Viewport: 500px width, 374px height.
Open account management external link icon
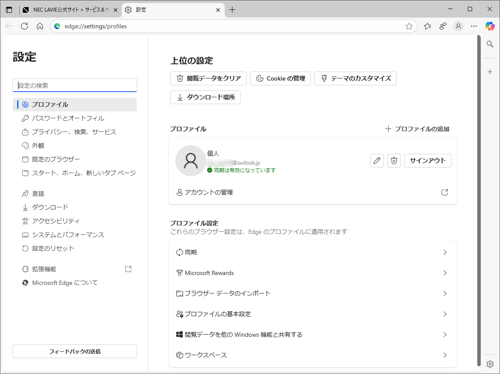point(444,192)
